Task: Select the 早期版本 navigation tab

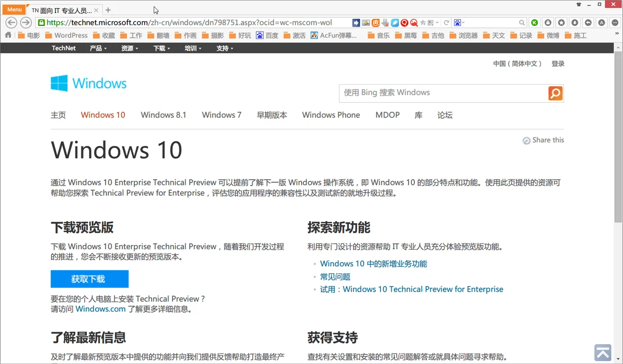Action: coord(272,115)
